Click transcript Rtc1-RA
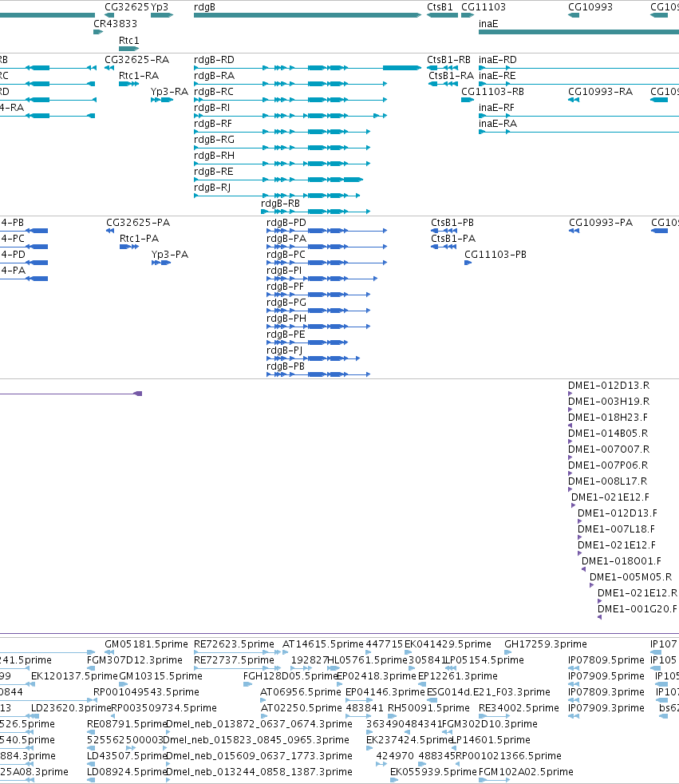The image size is (679, 784). [x=138, y=76]
